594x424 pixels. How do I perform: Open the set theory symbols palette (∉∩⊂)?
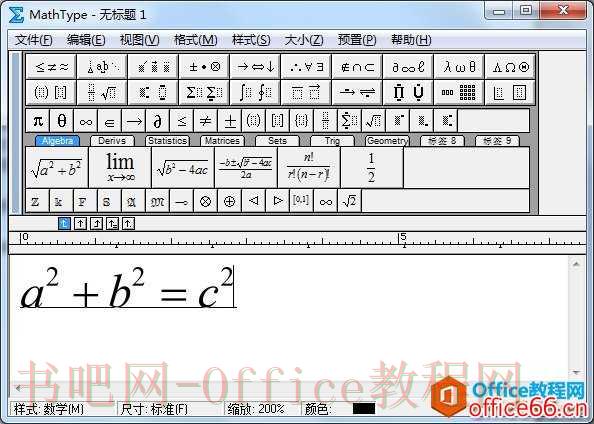click(x=357, y=67)
